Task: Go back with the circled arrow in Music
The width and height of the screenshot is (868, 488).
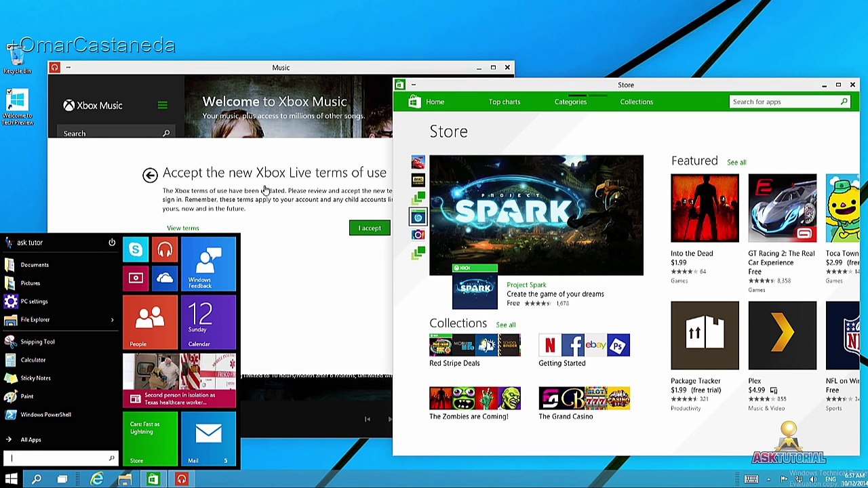Action: click(x=150, y=175)
